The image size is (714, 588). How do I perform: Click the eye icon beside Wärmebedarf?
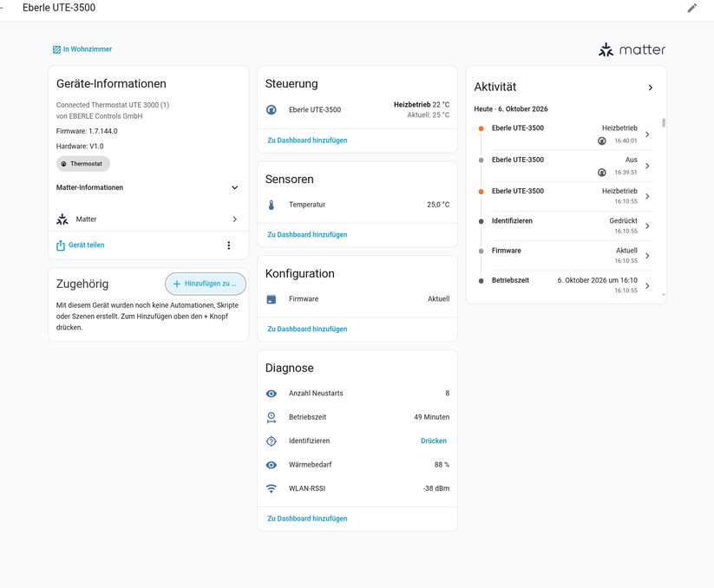pyautogui.click(x=272, y=465)
